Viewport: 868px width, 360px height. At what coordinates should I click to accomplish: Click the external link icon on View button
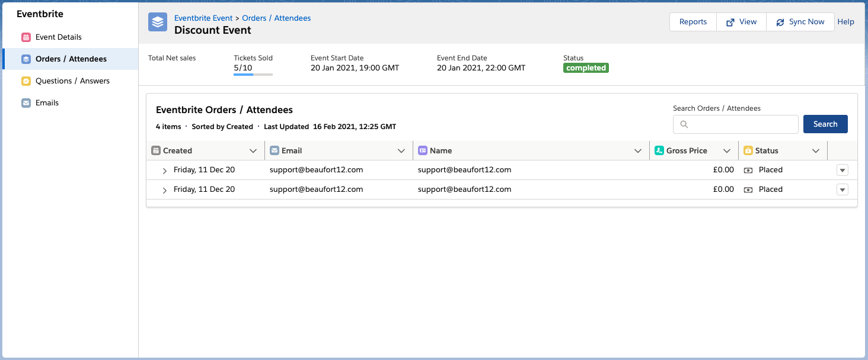point(730,22)
